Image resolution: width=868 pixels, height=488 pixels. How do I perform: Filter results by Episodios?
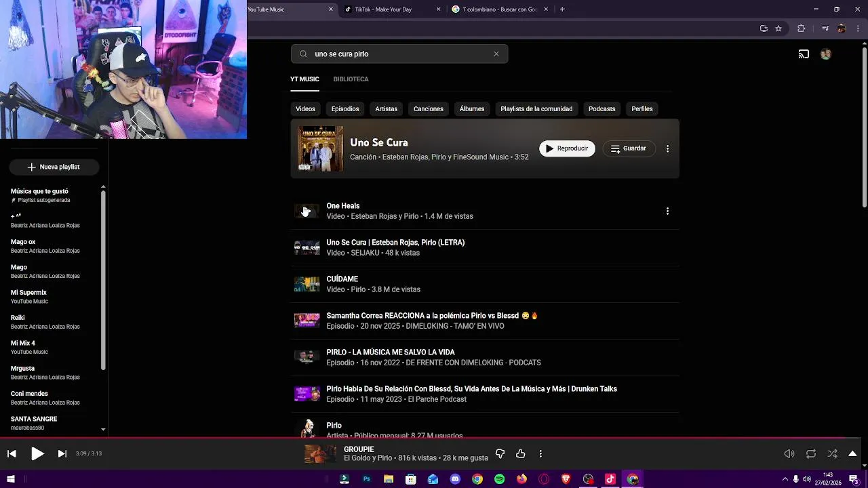[x=345, y=108]
